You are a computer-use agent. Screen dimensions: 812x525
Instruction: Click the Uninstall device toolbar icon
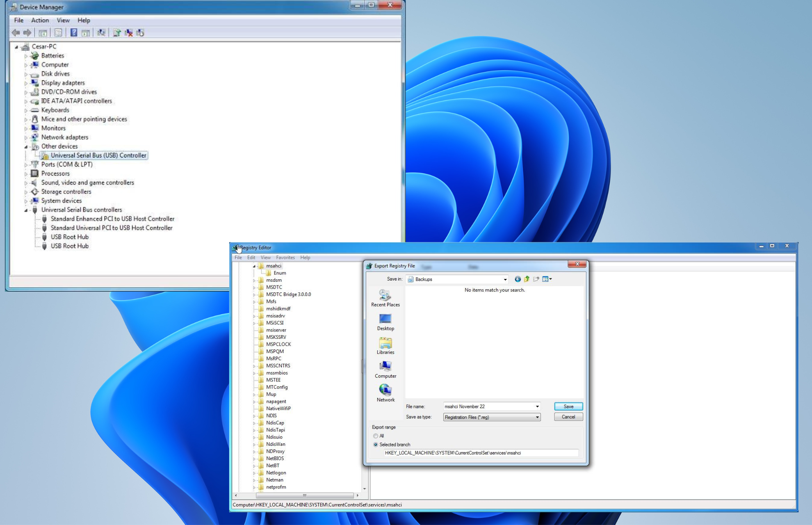point(129,32)
